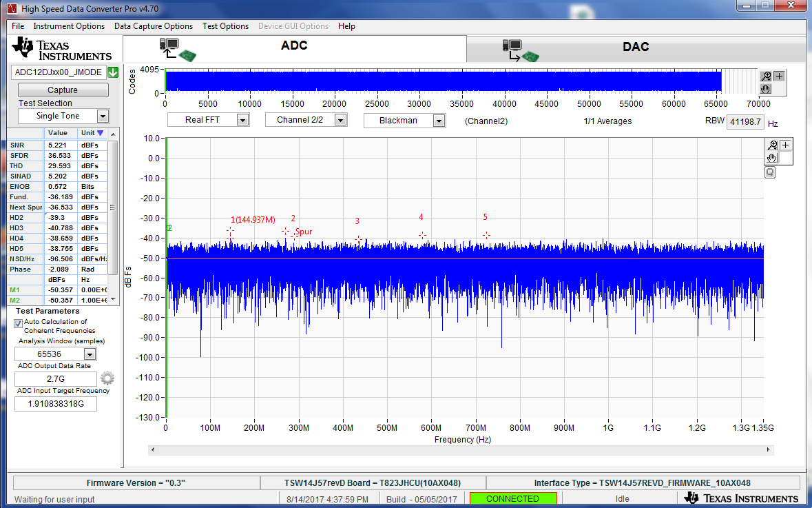Click the ADC Output Data Rate field showing 2.7G
The image size is (812, 508).
55,378
